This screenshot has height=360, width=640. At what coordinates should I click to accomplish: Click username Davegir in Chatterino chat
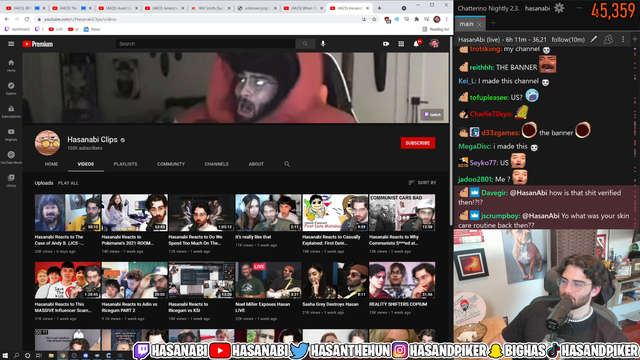tap(493, 193)
